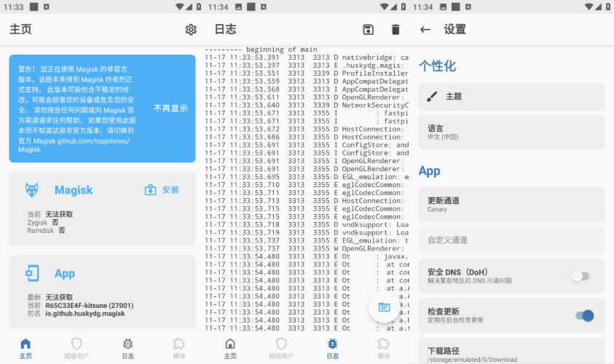Edit the 下载路径 download path

point(511,351)
